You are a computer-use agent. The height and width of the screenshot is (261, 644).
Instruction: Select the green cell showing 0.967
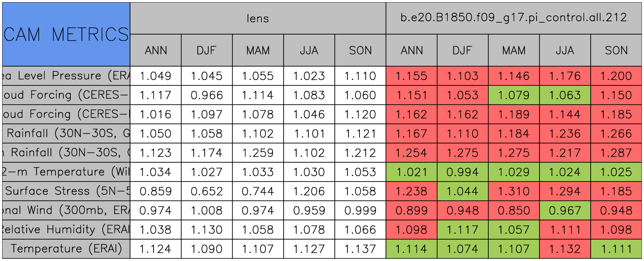(x=565, y=210)
